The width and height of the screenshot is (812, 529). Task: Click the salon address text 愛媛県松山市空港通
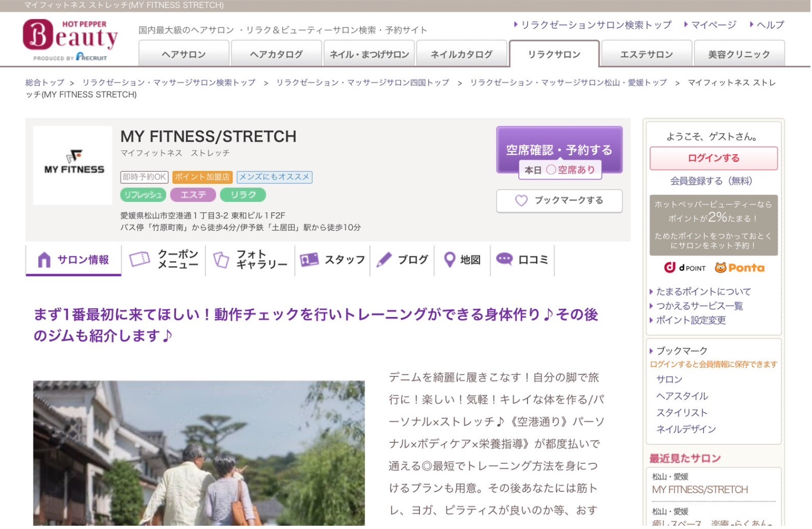pos(202,215)
